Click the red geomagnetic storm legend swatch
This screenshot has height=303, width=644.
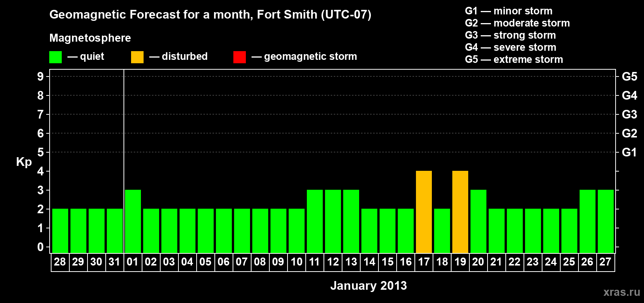(x=239, y=57)
